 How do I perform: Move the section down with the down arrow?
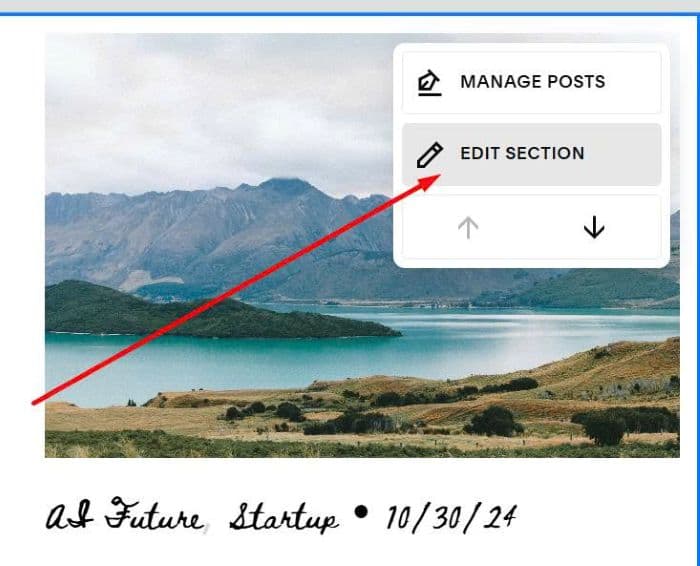click(594, 228)
